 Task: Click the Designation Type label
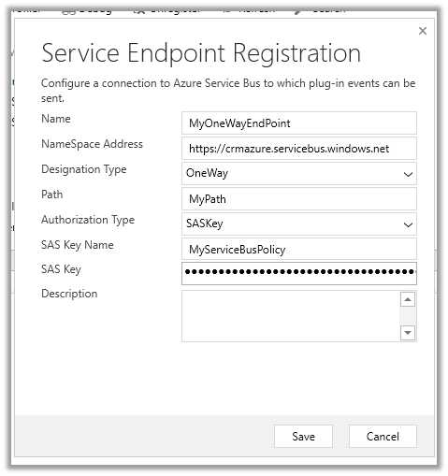(x=84, y=169)
